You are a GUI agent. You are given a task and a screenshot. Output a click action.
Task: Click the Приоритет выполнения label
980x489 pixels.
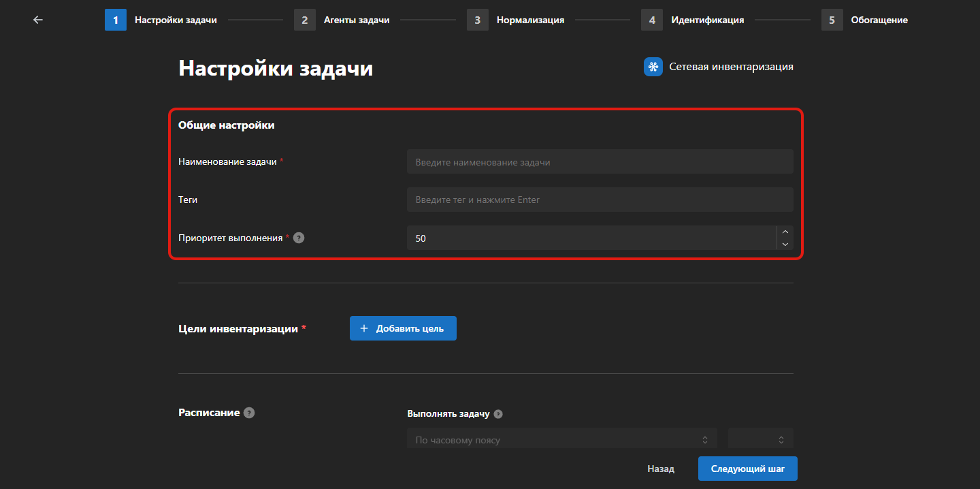[230, 238]
